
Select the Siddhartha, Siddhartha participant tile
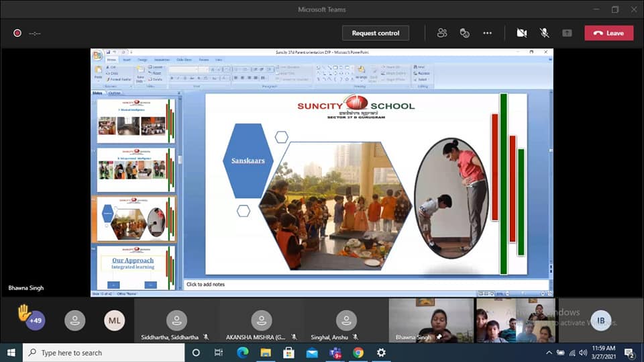(176, 321)
